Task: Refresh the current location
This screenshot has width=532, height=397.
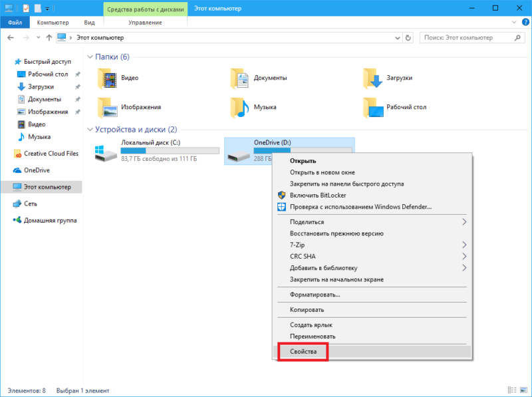Action: (x=408, y=38)
